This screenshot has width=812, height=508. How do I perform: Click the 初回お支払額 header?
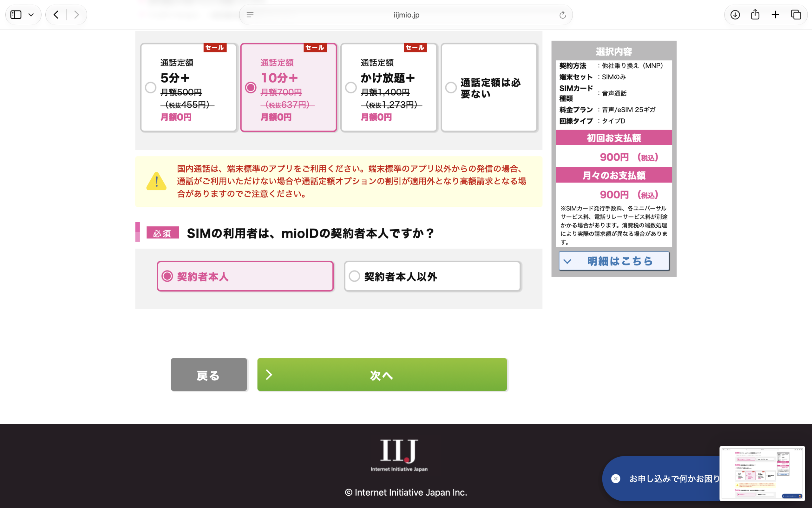614,138
